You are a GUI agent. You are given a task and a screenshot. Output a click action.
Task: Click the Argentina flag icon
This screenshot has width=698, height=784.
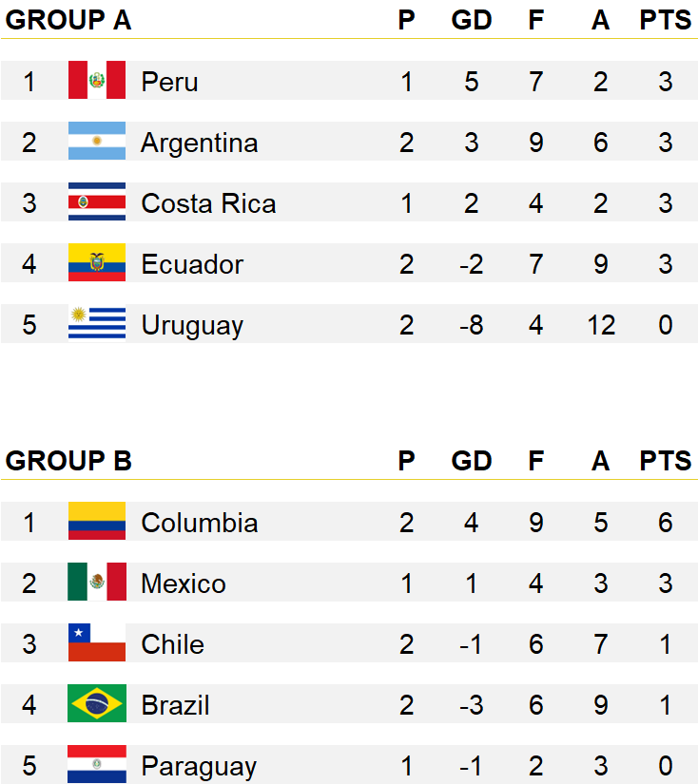coord(97,141)
